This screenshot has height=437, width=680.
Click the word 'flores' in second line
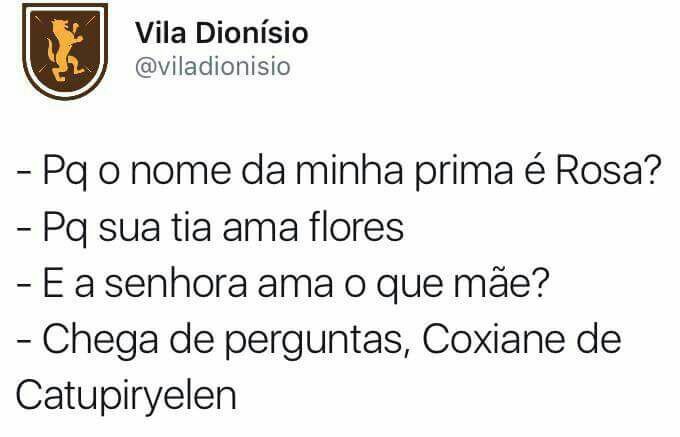tap(356, 226)
